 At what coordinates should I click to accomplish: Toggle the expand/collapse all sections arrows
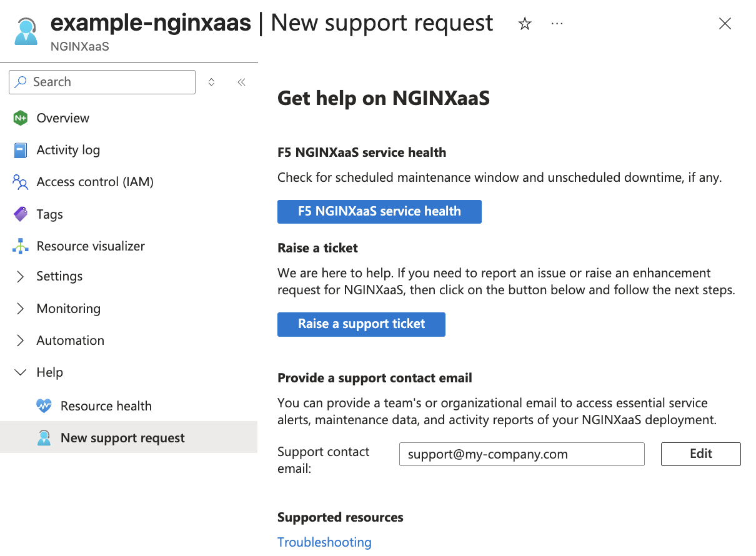(x=211, y=82)
